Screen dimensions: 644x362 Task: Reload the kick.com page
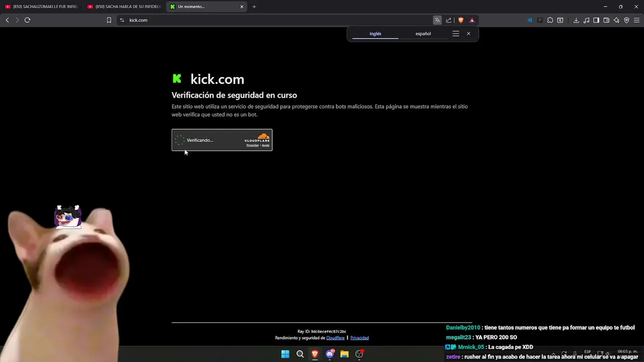(x=27, y=20)
